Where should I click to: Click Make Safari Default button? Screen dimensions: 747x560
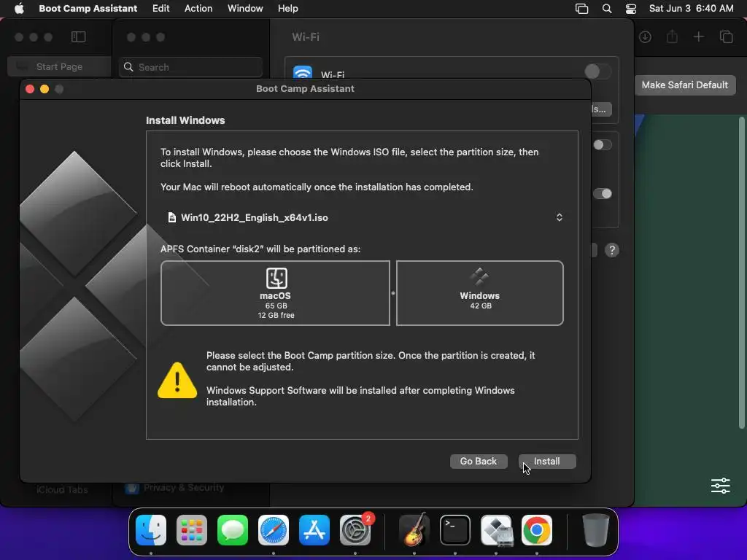(x=684, y=85)
